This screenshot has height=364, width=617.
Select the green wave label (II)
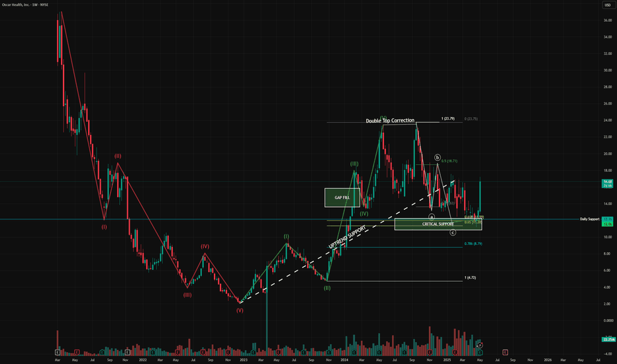327,288
